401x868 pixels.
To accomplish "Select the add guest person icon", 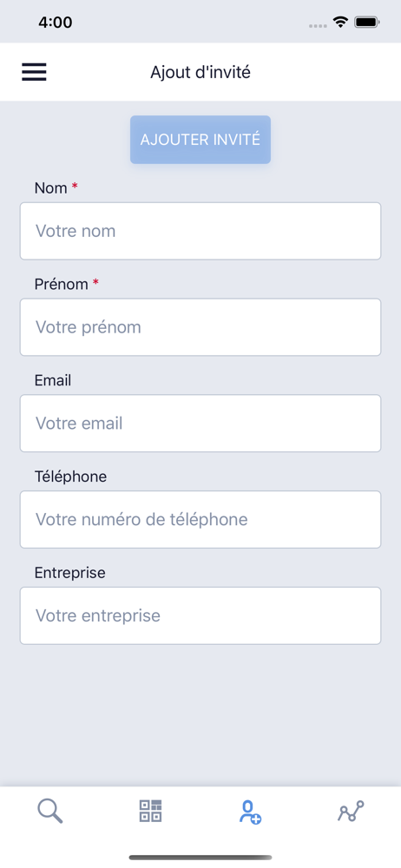I will tap(250, 812).
